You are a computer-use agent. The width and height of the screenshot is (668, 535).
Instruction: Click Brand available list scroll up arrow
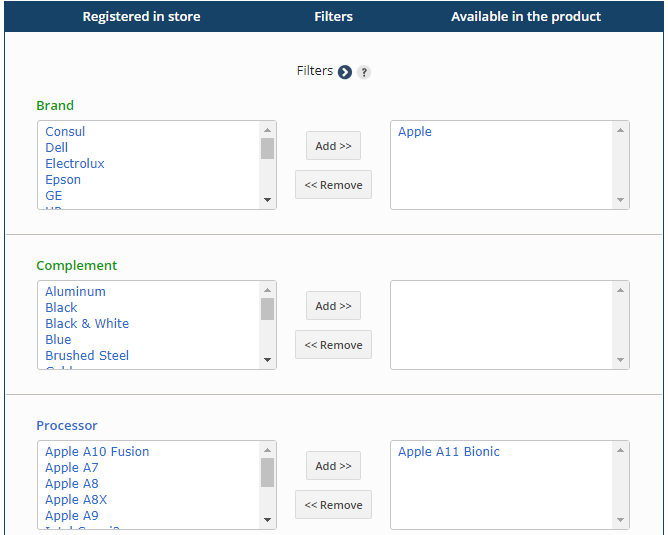tap(620, 130)
